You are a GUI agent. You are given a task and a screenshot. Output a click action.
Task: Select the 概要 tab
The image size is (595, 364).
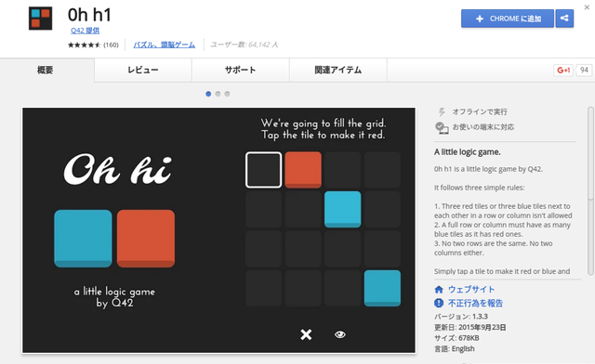(x=46, y=71)
